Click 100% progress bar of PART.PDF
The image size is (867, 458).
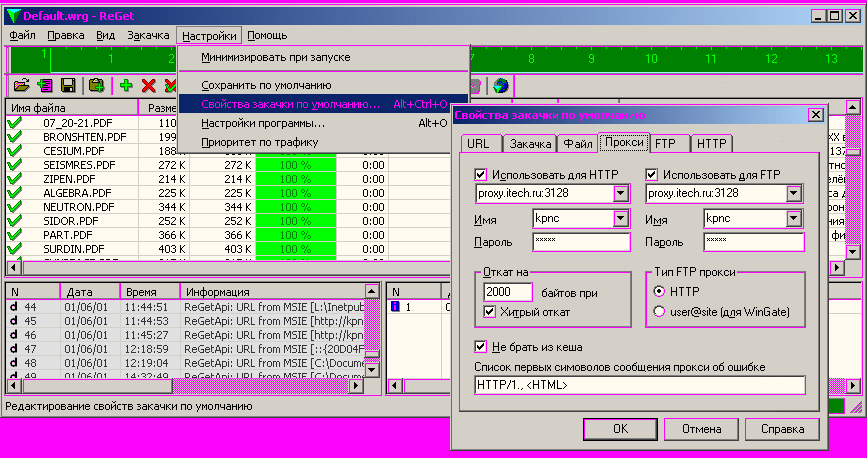[296, 235]
